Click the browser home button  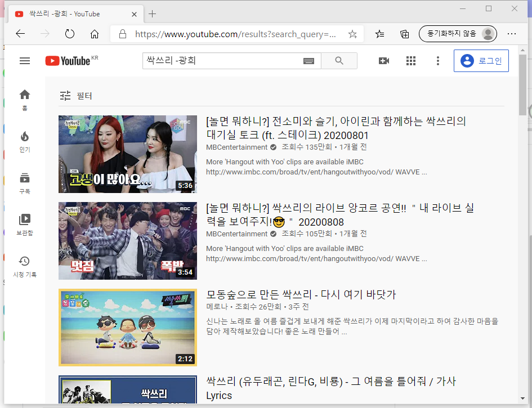(95, 34)
